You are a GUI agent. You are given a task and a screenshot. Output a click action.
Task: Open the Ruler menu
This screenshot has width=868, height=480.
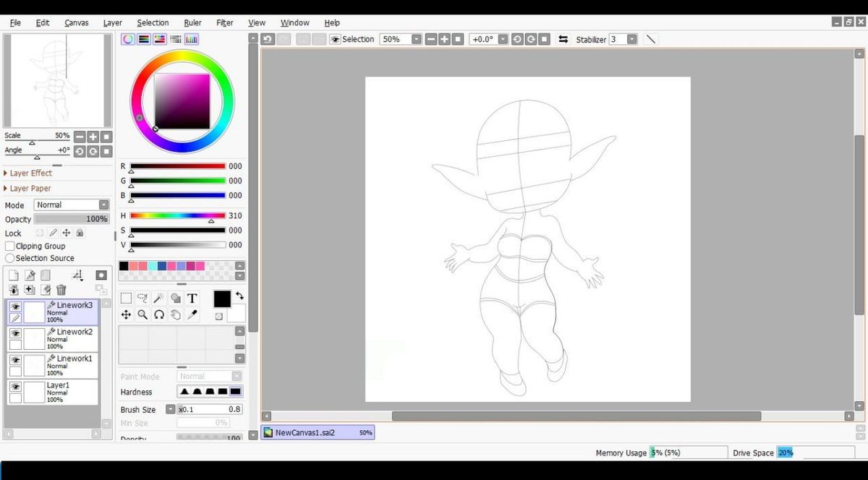tap(192, 22)
